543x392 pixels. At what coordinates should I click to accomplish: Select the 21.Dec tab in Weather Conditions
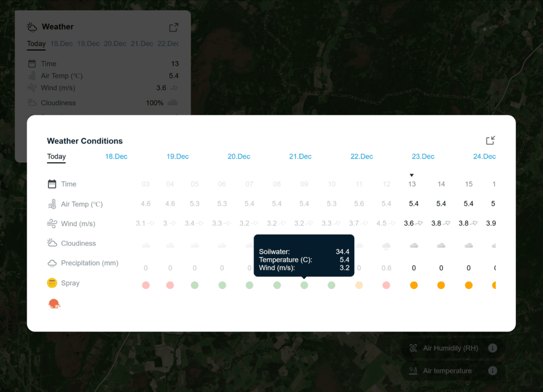300,156
